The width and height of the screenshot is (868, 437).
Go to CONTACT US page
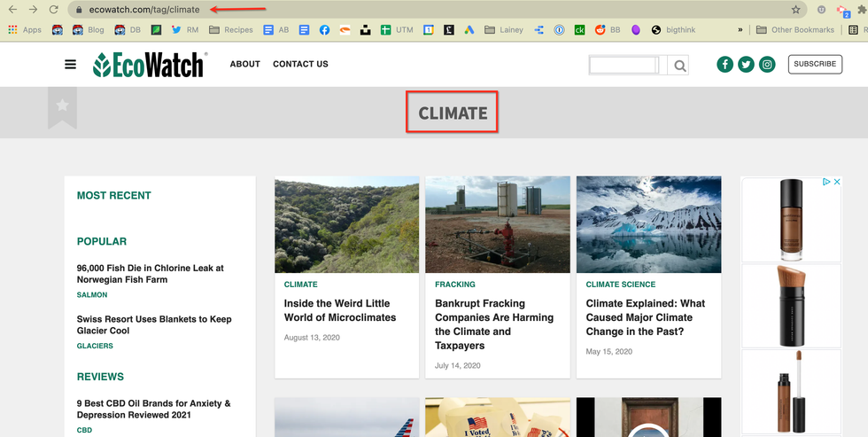[300, 64]
